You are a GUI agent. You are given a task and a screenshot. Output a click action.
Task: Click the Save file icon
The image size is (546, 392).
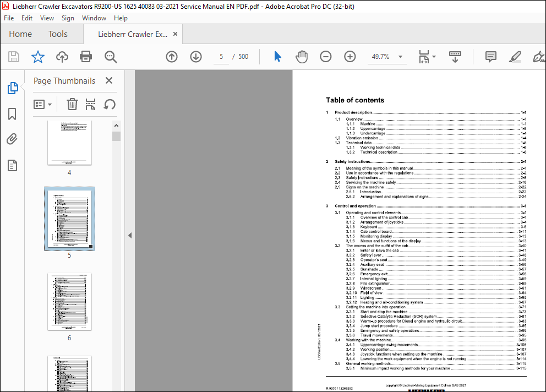pos(14,57)
